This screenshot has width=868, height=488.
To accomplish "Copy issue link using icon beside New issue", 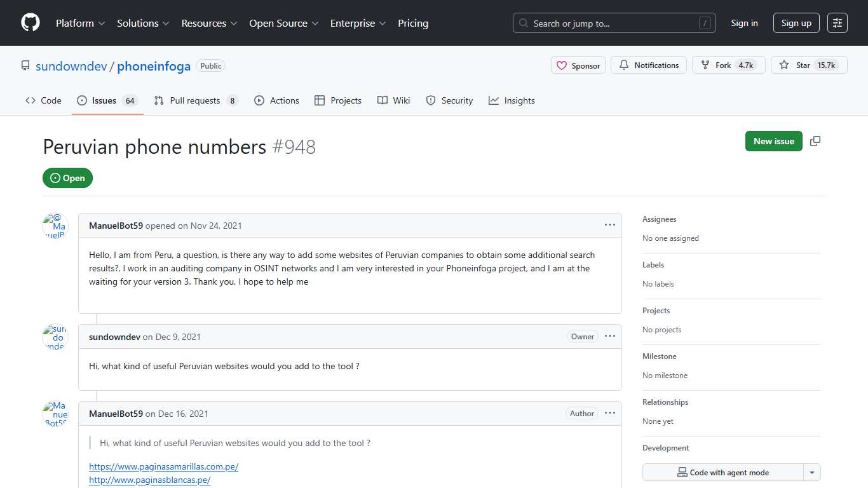I will point(815,141).
